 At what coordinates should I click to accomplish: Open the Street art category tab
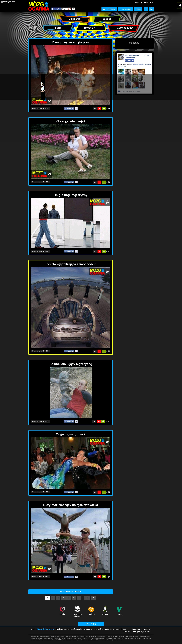coord(90,28)
